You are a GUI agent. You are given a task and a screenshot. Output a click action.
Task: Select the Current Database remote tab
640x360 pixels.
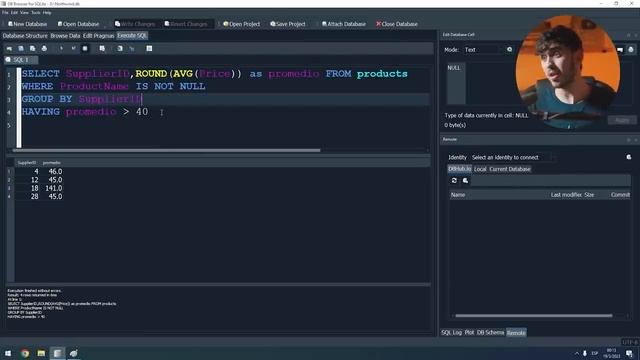[x=510, y=169]
